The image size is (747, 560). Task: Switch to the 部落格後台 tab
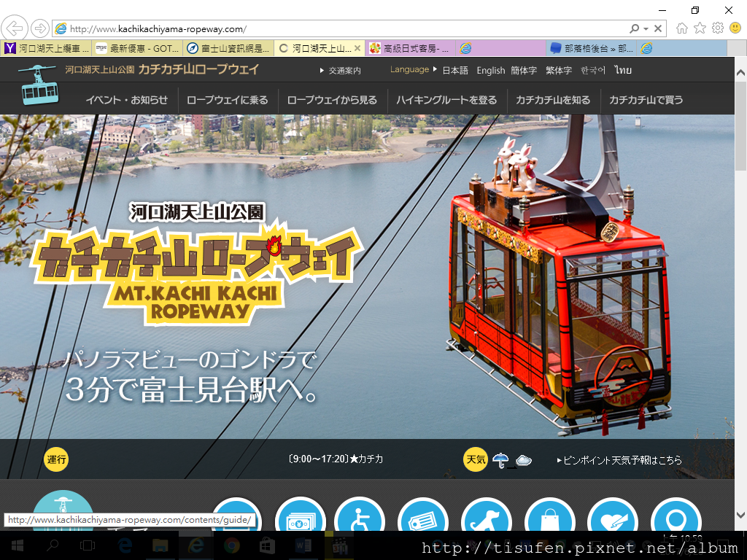(591, 48)
